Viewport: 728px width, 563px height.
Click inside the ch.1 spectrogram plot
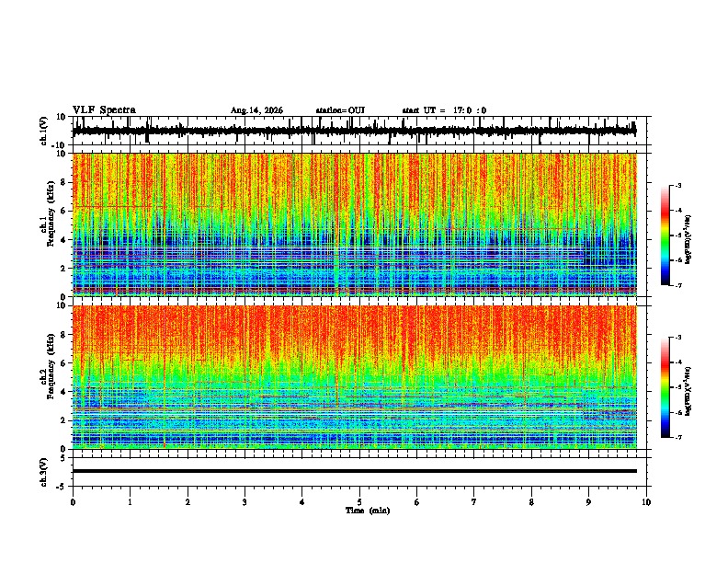pyautogui.click(x=354, y=224)
